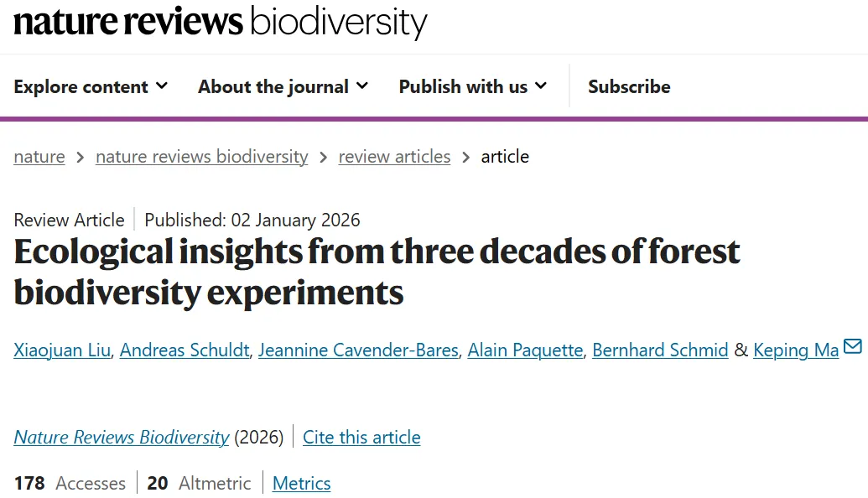868x498 pixels.
Task: View author Andreas Schuldt's profile
Action: 185,350
